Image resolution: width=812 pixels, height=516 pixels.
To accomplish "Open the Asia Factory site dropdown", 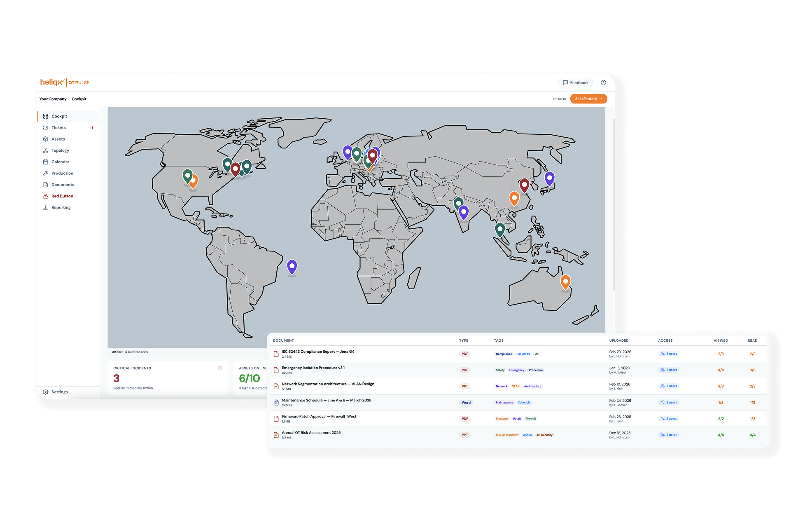I will tap(588, 99).
